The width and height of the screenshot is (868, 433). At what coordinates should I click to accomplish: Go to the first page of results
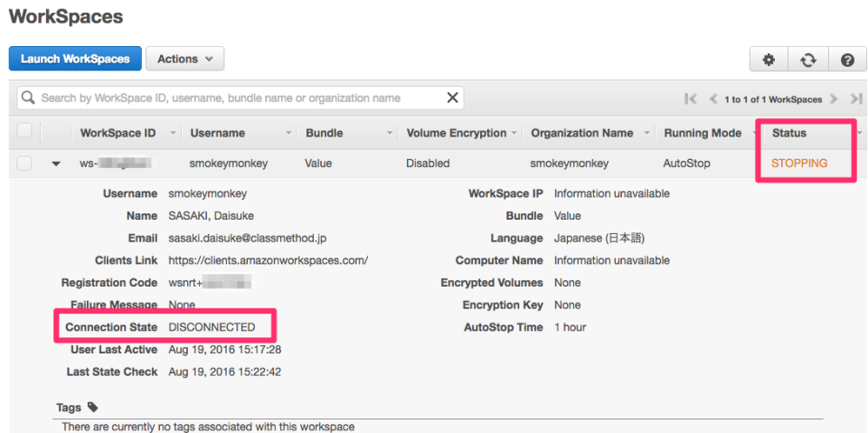[690, 99]
